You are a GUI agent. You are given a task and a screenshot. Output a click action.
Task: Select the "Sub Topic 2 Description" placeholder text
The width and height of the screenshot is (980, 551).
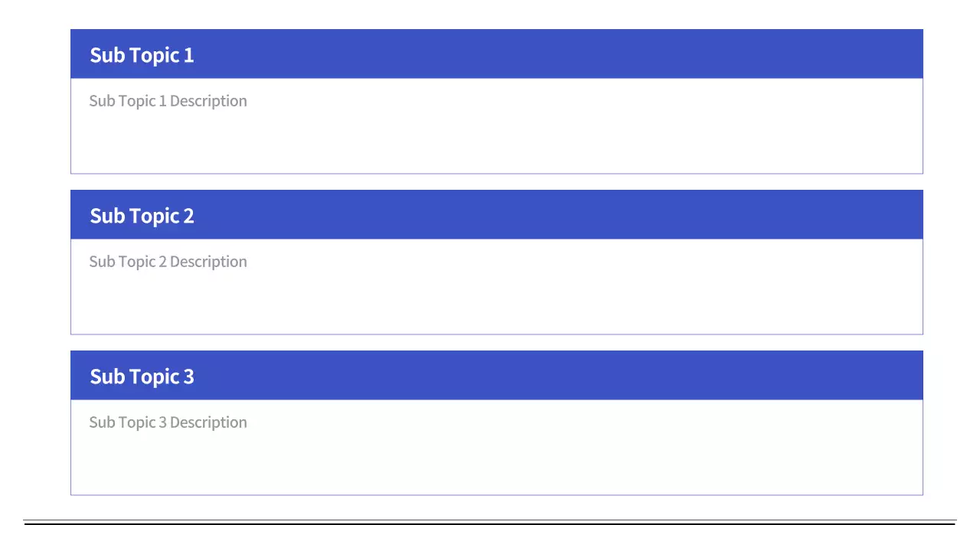click(168, 262)
